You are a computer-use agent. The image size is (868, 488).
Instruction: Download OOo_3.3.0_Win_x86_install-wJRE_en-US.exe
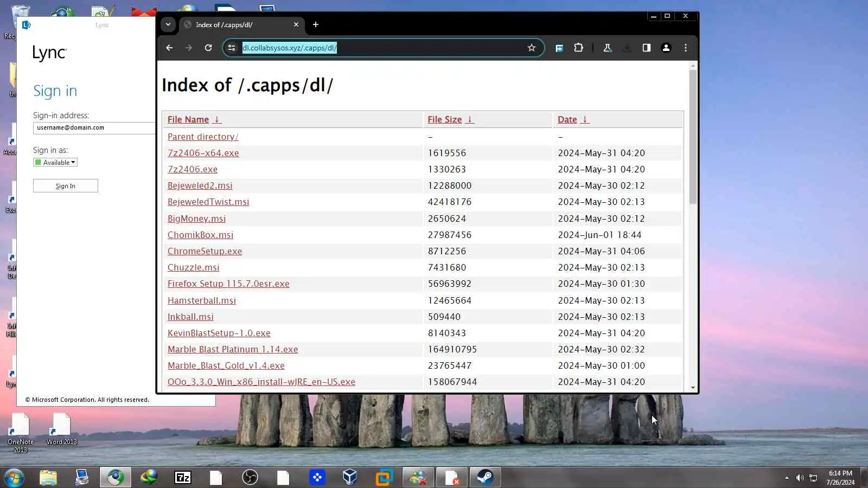tap(261, 382)
